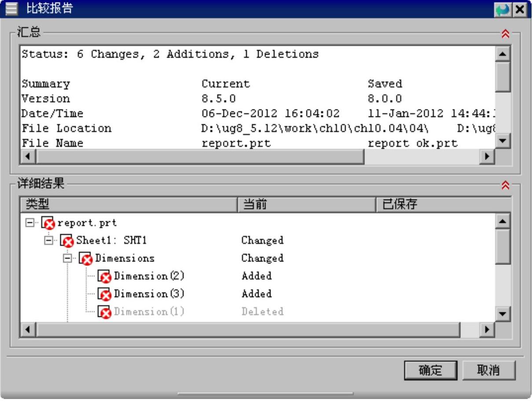
Task: Click the summary scroll-left arrow
Action: [x=28, y=156]
